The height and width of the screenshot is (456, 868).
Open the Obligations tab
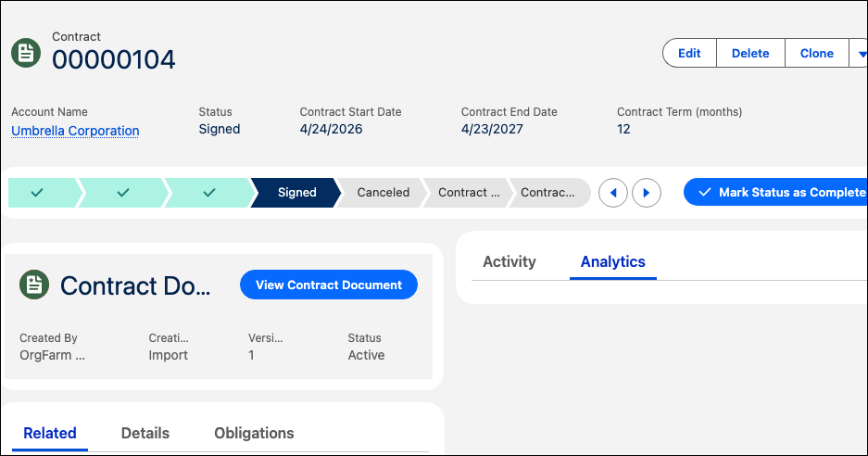254,433
